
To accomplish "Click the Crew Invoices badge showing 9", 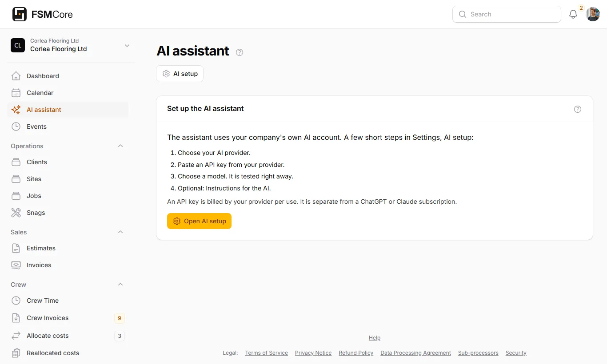I will tap(119, 318).
